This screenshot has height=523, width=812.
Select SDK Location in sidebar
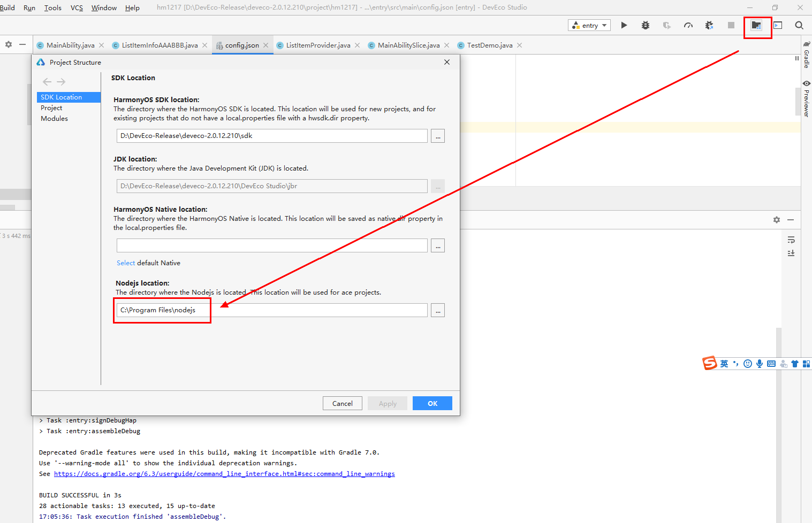click(69, 97)
